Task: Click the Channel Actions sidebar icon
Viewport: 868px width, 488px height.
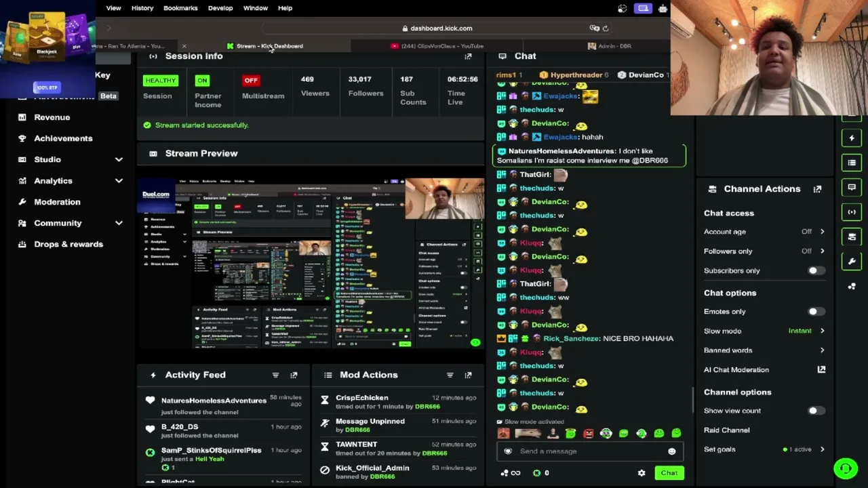Action: click(852, 237)
